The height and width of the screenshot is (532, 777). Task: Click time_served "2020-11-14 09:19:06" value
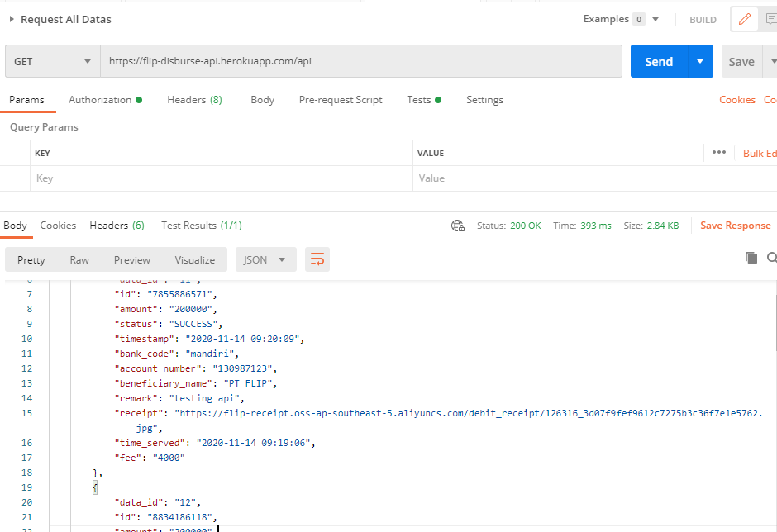point(254,443)
